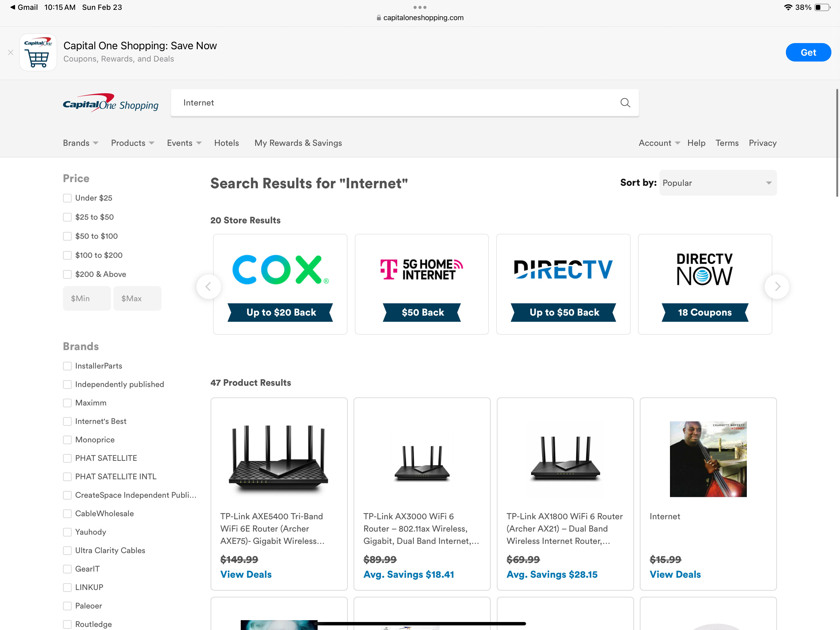
Task: Open My Rewards & Savings
Action: (298, 143)
